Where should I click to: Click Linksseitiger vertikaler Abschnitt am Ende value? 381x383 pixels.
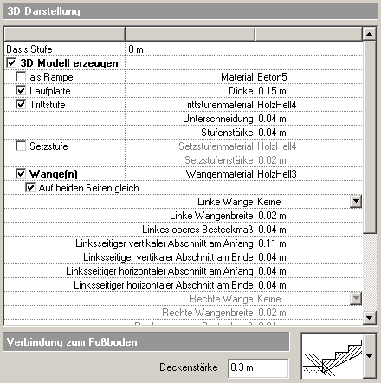(x=272, y=257)
